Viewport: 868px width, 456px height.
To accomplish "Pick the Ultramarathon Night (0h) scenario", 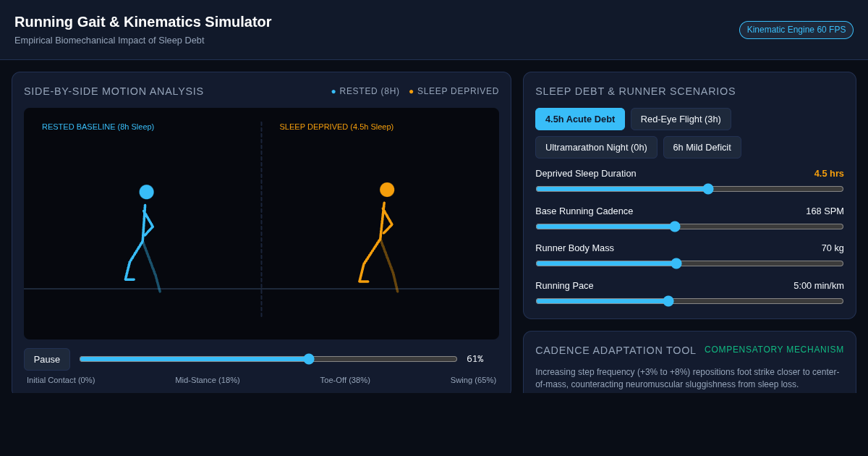I will (x=596, y=147).
